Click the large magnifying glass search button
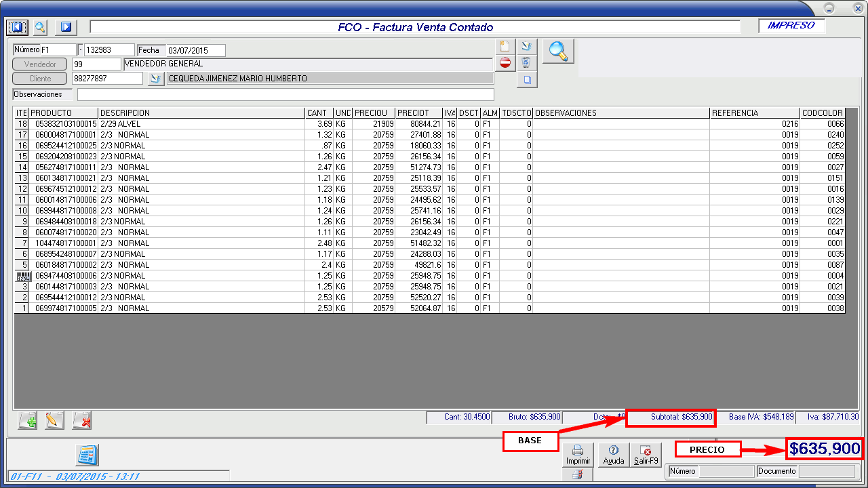This screenshot has height=488, width=868. tap(558, 52)
